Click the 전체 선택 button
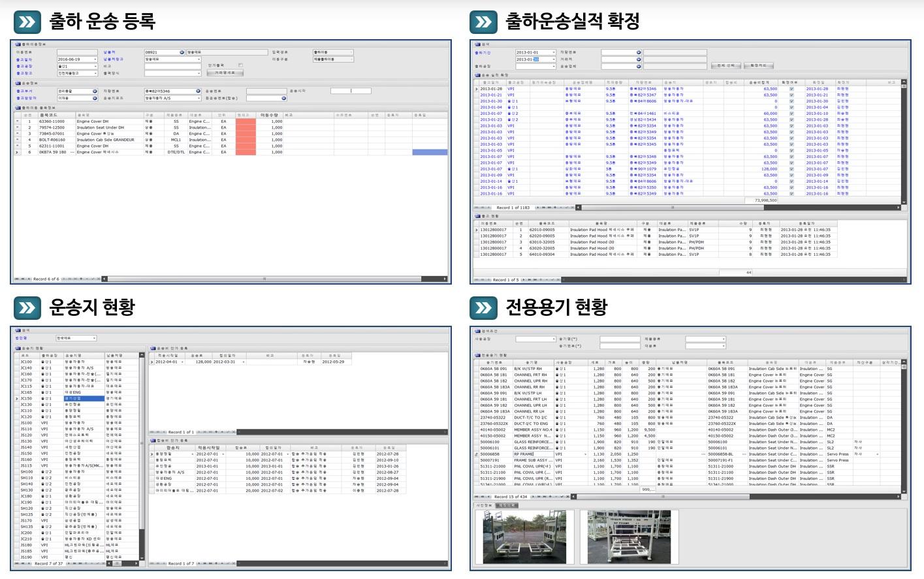The height and width of the screenshot is (579, 924). coord(726,66)
